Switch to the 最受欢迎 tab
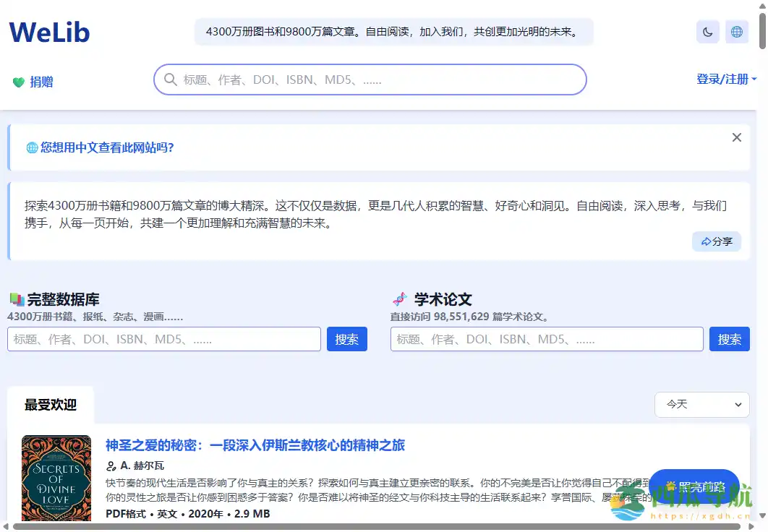Image resolution: width=768 pixels, height=532 pixels. pyautogui.click(x=49, y=405)
